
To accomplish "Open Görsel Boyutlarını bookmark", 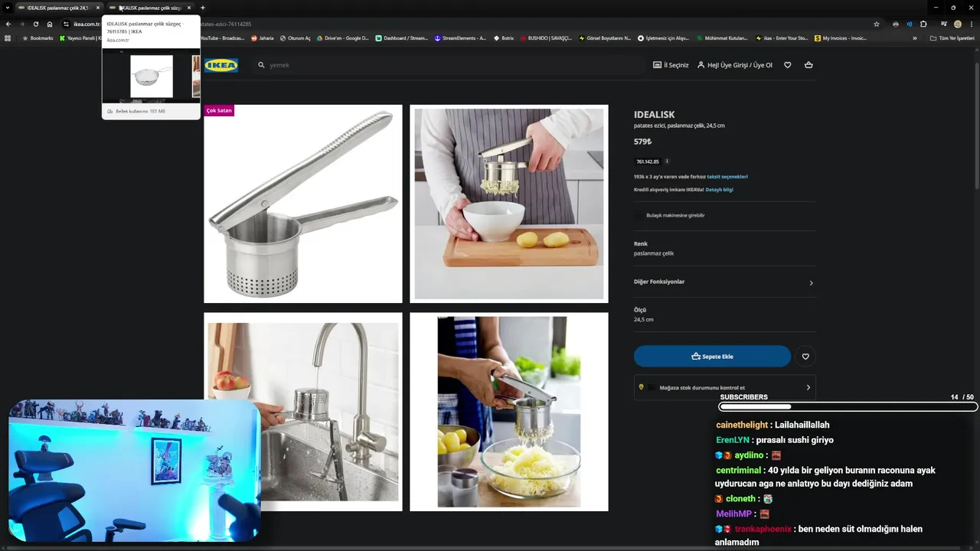I will [605, 37].
